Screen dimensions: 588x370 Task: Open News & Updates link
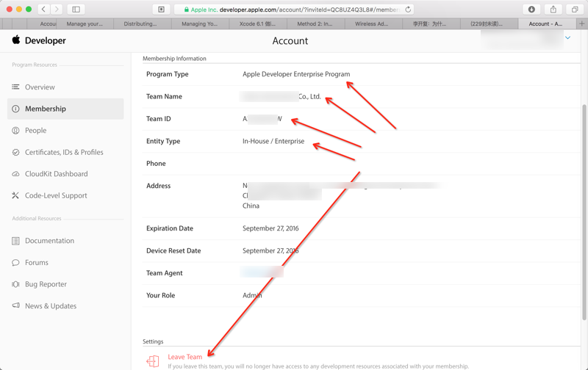tap(51, 306)
